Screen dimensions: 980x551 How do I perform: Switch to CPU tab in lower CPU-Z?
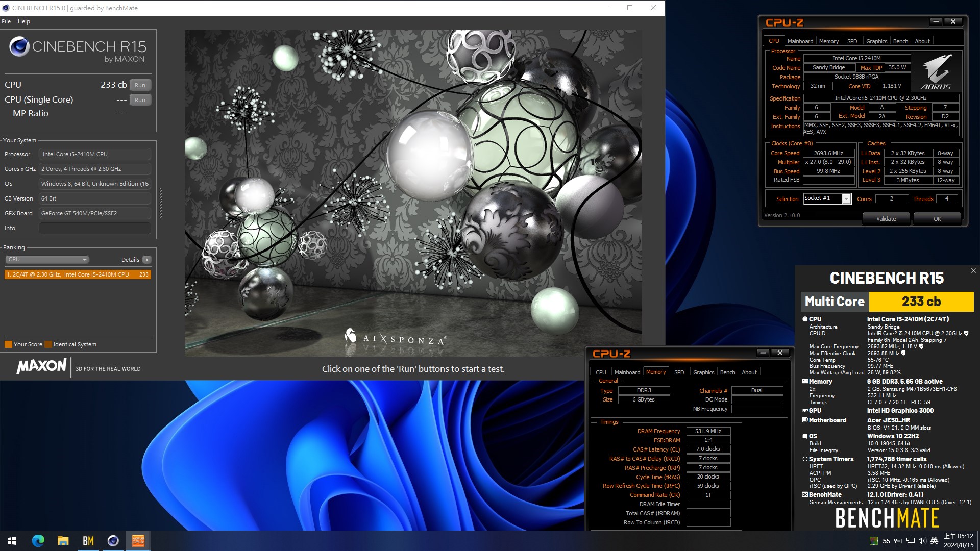click(601, 372)
